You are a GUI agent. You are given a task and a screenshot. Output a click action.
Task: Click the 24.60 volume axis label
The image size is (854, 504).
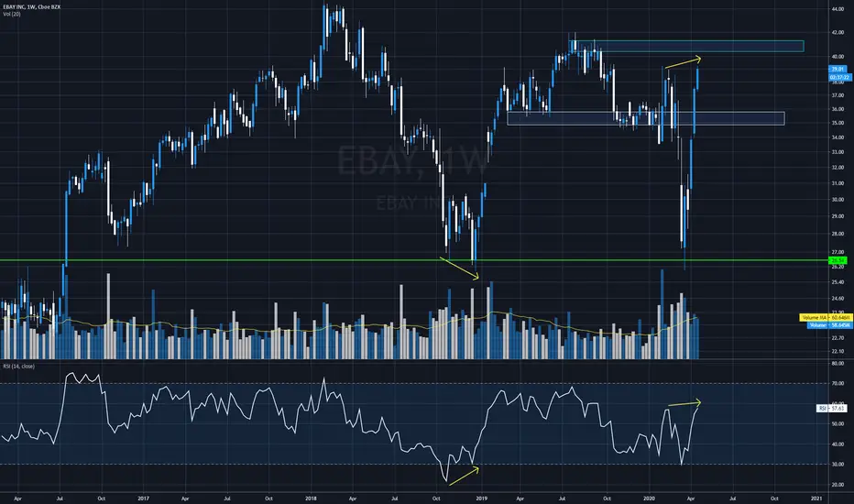(x=838, y=299)
